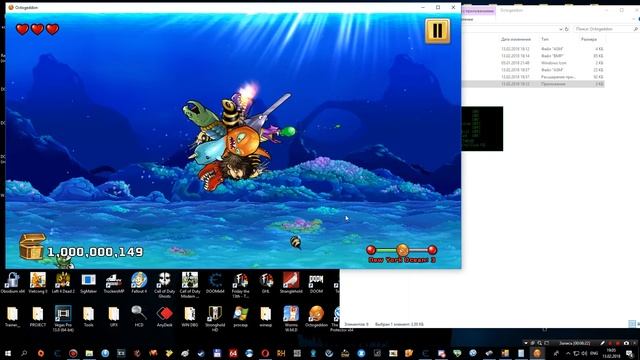
Task: Open the SigMaker desktop shortcut
Action: coord(88,283)
